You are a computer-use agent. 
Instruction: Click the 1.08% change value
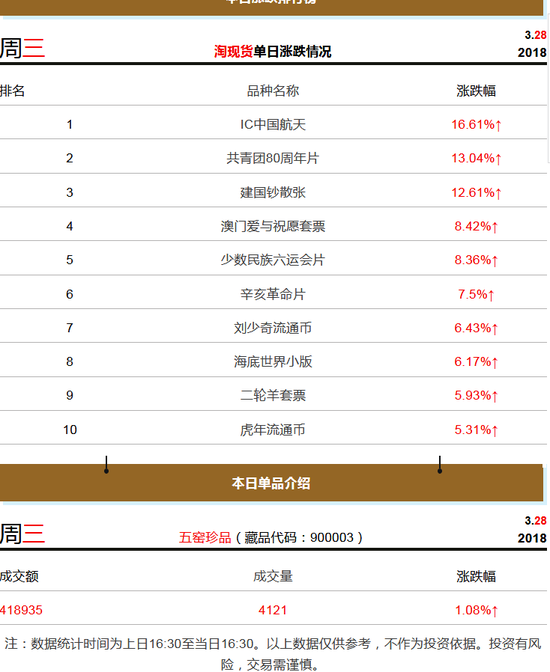(476, 610)
